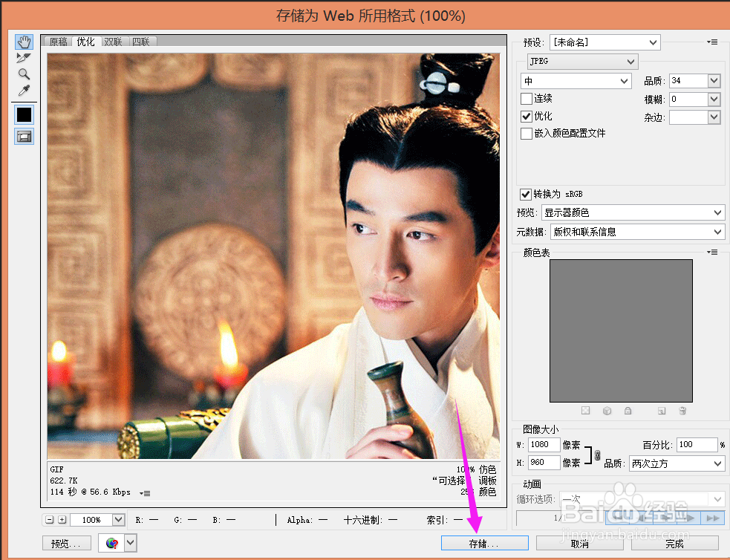
Task: Open the preview info flyout menu icon
Action: (x=145, y=493)
